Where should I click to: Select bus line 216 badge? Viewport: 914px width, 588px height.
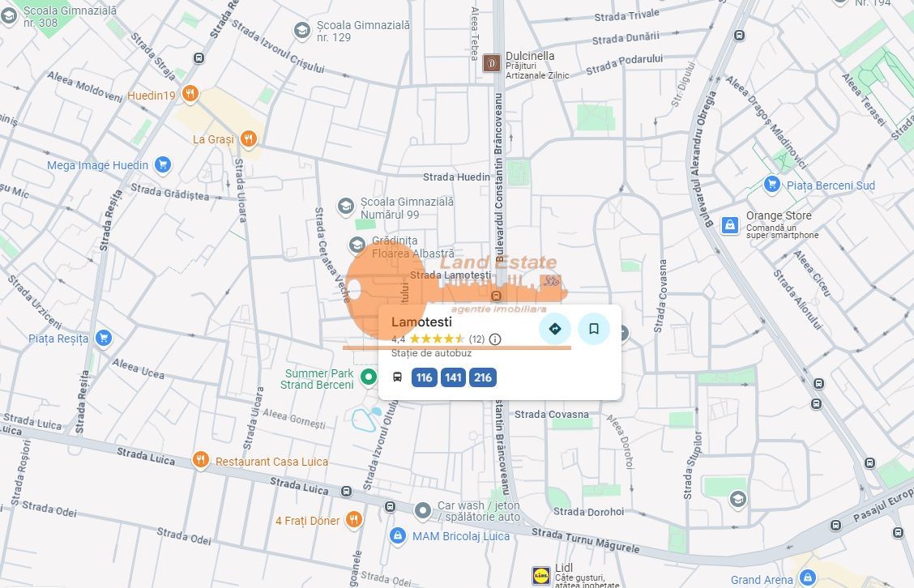483,377
